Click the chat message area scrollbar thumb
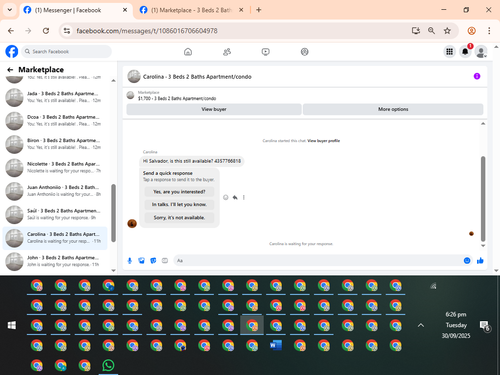500x375 pixels. 483,199
